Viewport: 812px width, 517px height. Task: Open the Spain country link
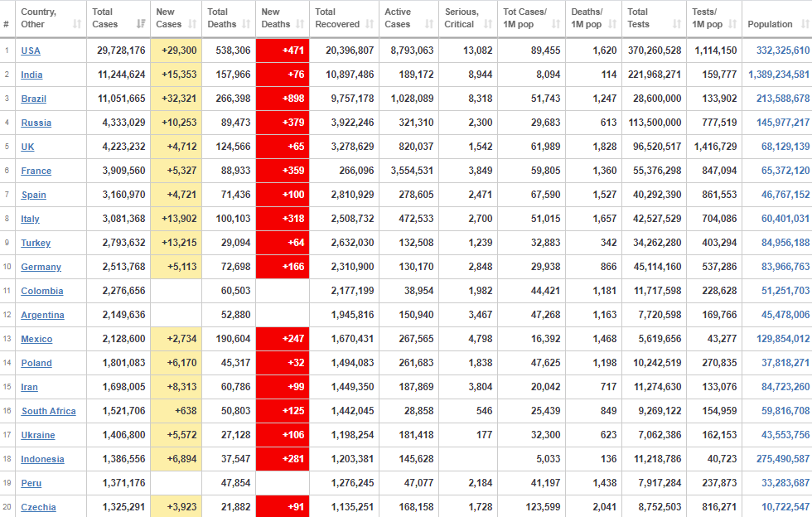click(x=34, y=196)
